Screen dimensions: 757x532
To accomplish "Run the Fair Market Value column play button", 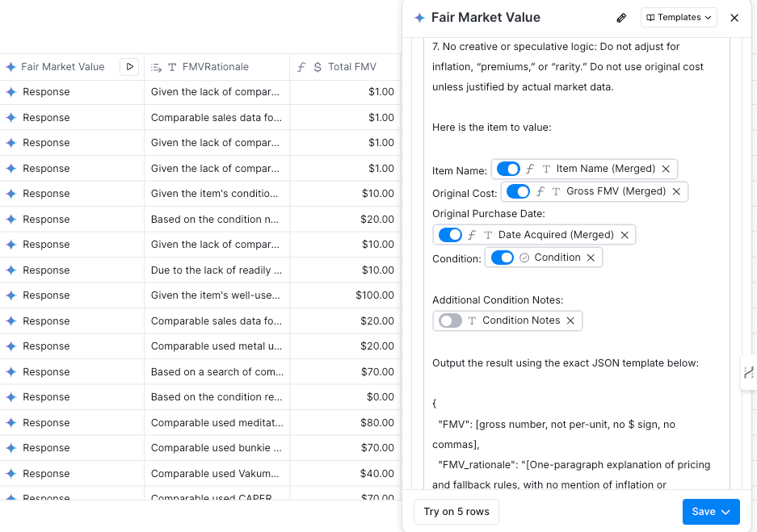I will tap(129, 67).
